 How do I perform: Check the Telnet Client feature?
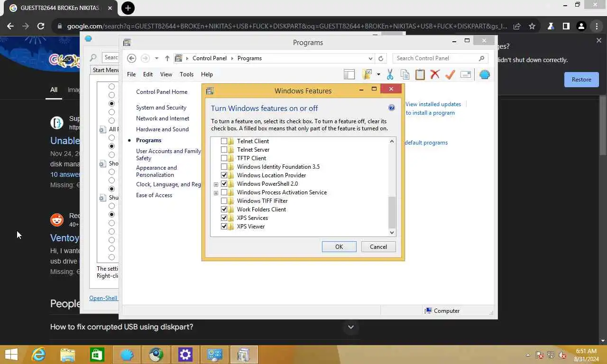pyautogui.click(x=224, y=141)
